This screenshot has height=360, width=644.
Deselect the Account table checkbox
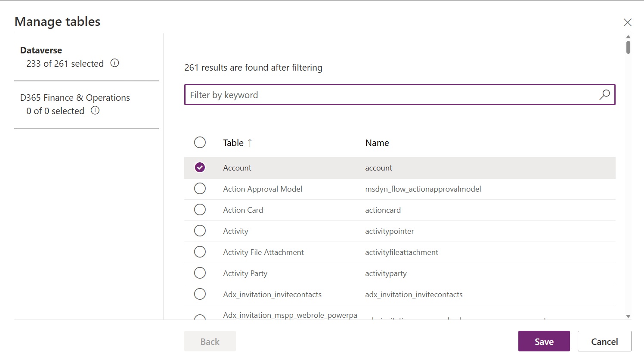coord(200,168)
